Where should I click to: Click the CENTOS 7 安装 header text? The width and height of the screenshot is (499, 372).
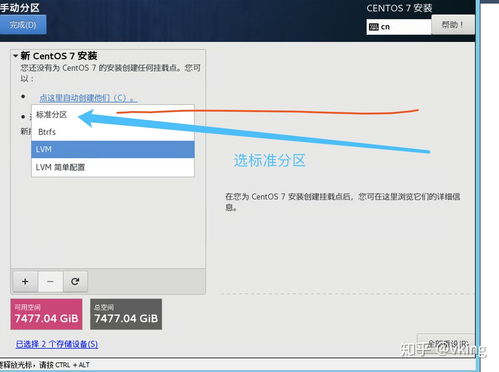click(x=399, y=8)
